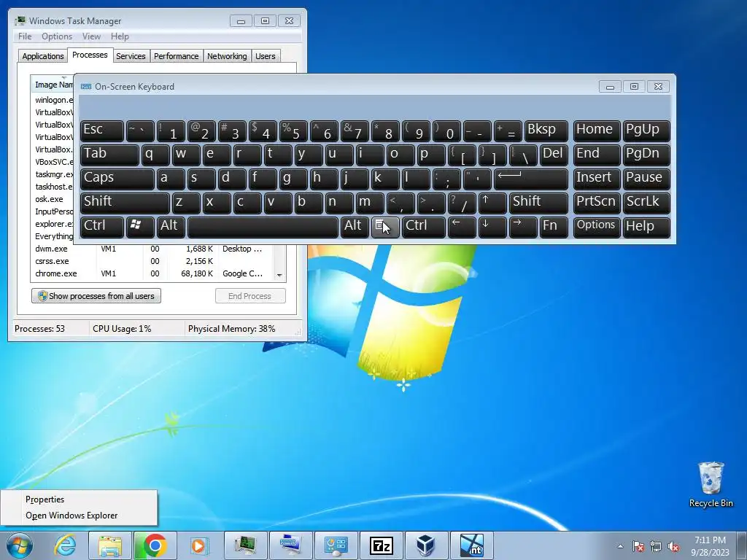Open Windows Explorer folder taskbar icon
Image resolution: width=747 pixels, height=560 pixels.
(110, 545)
